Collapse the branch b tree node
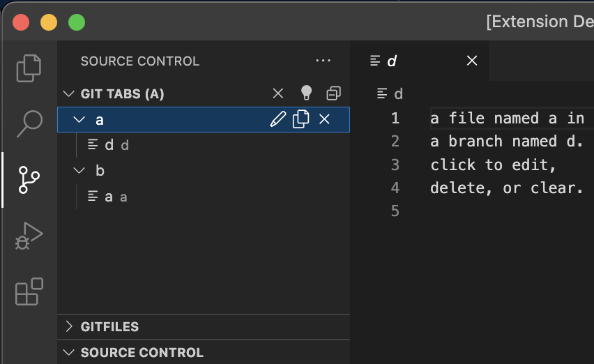 (x=79, y=170)
